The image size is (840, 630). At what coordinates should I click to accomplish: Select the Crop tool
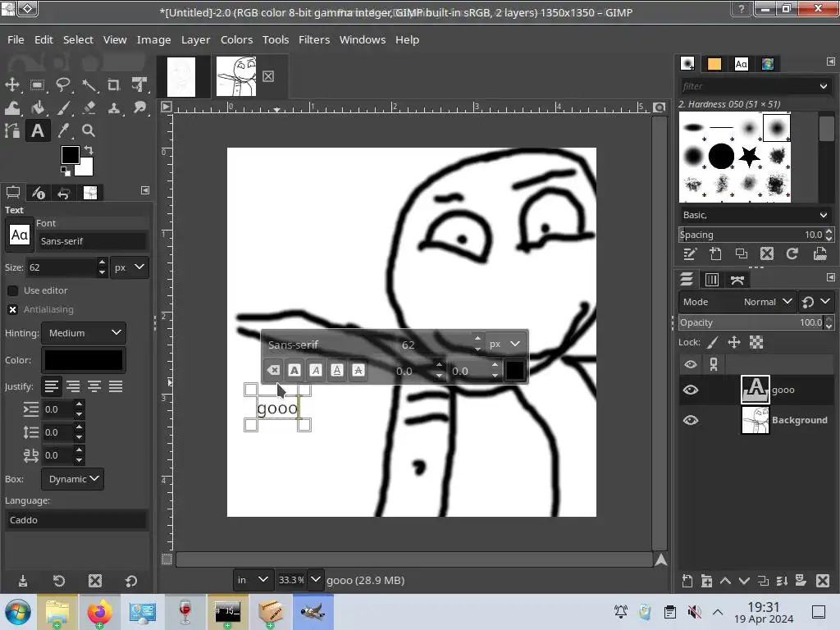tap(113, 84)
